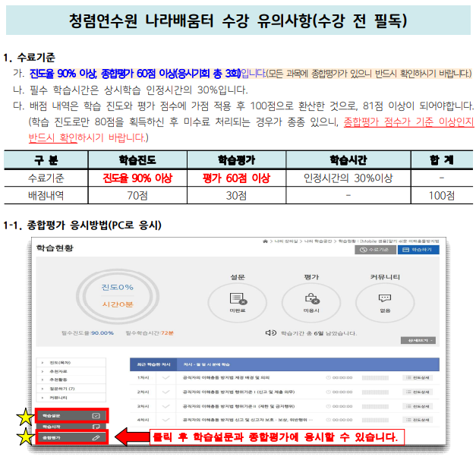The width and height of the screenshot is (476, 457).
Task: Click the 학습시간 column header
Action: 348,159
